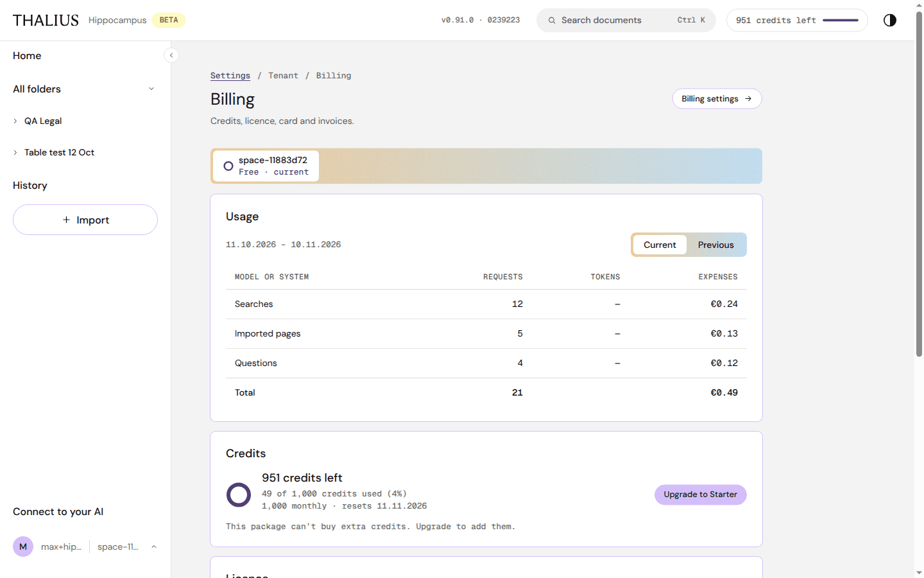Click the REQUESTS column header
Image resolution: width=924 pixels, height=578 pixels.
(x=502, y=277)
